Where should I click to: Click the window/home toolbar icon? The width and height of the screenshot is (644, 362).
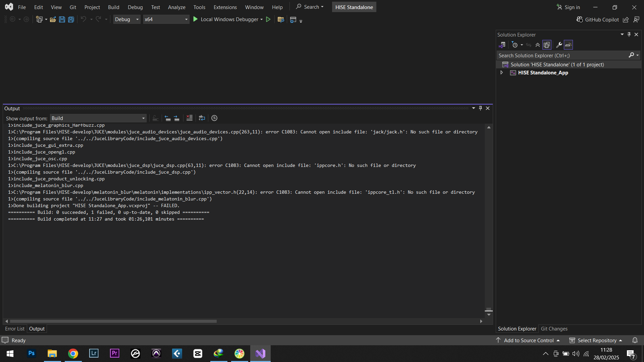(293, 20)
